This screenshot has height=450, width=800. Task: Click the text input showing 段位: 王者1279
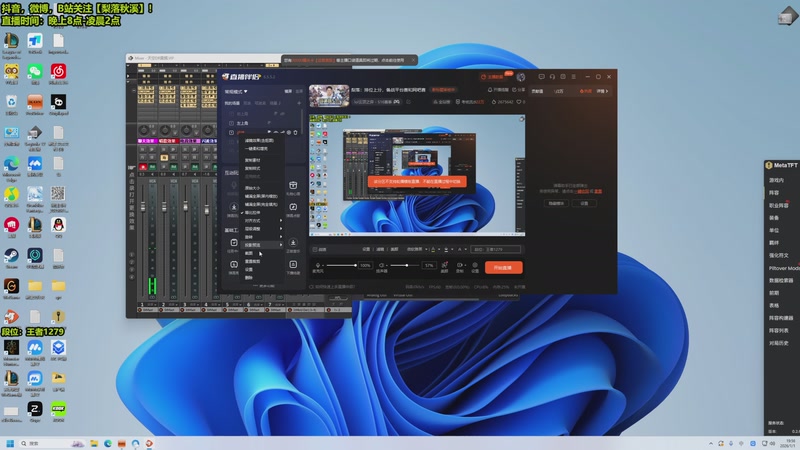point(496,249)
